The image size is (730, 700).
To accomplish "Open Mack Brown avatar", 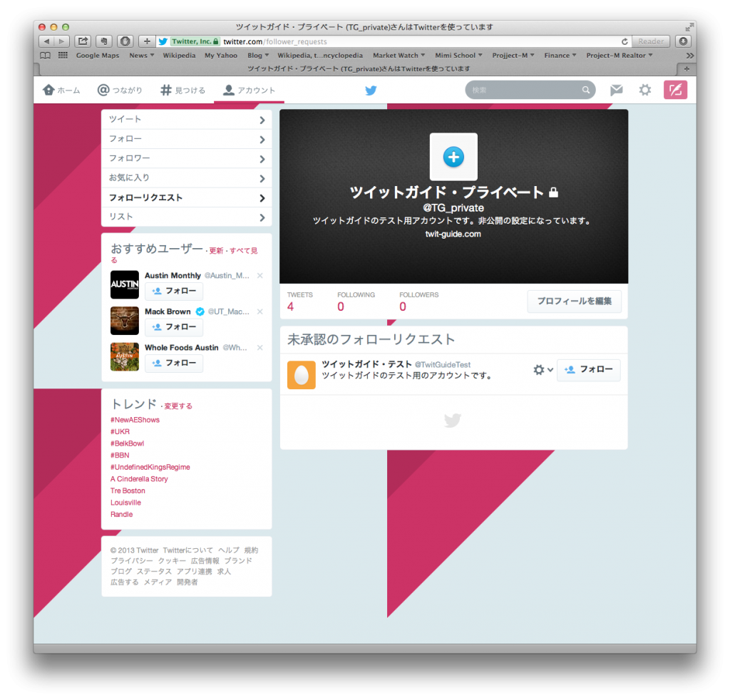I will (x=124, y=321).
